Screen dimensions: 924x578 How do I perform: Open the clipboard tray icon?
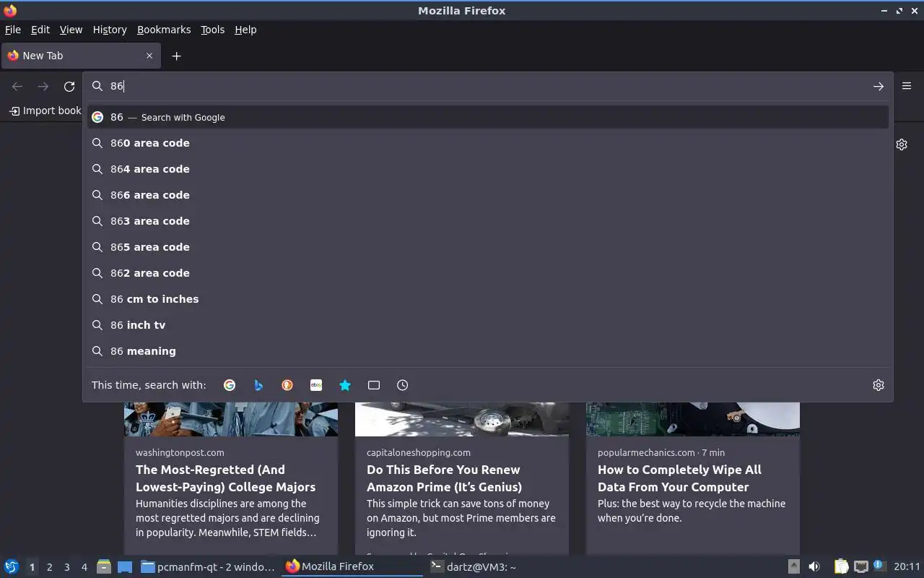click(x=842, y=566)
